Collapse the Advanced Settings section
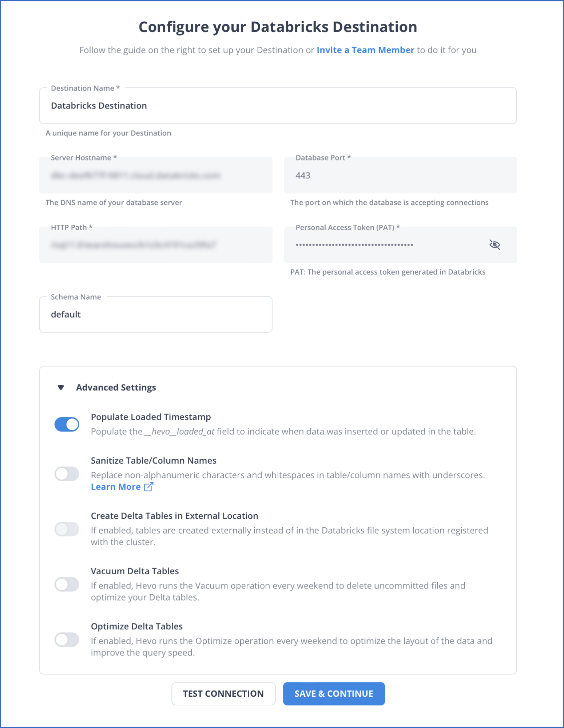This screenshot has width=564, height=728. coord(61,387)
